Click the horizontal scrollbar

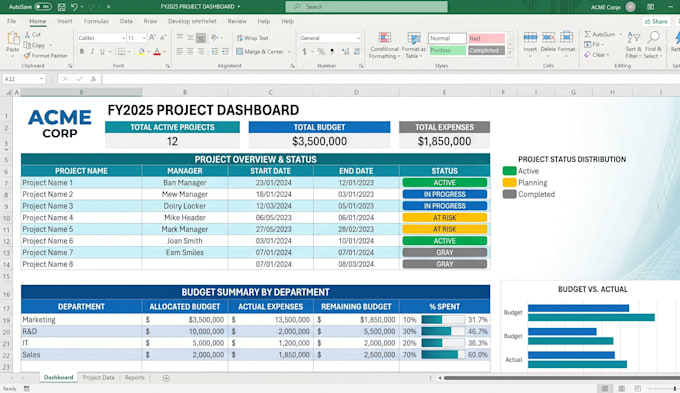tap(562, 378)
